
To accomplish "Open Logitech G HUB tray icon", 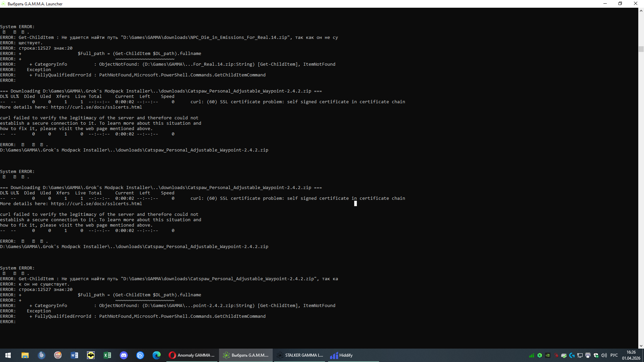I will click(572, 355).
